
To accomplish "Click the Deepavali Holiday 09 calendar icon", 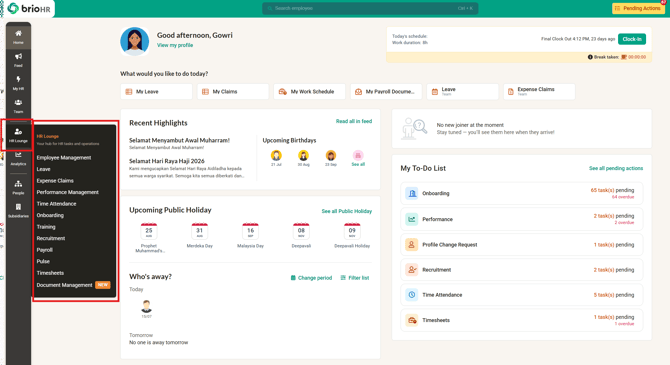I will [352, 231].
